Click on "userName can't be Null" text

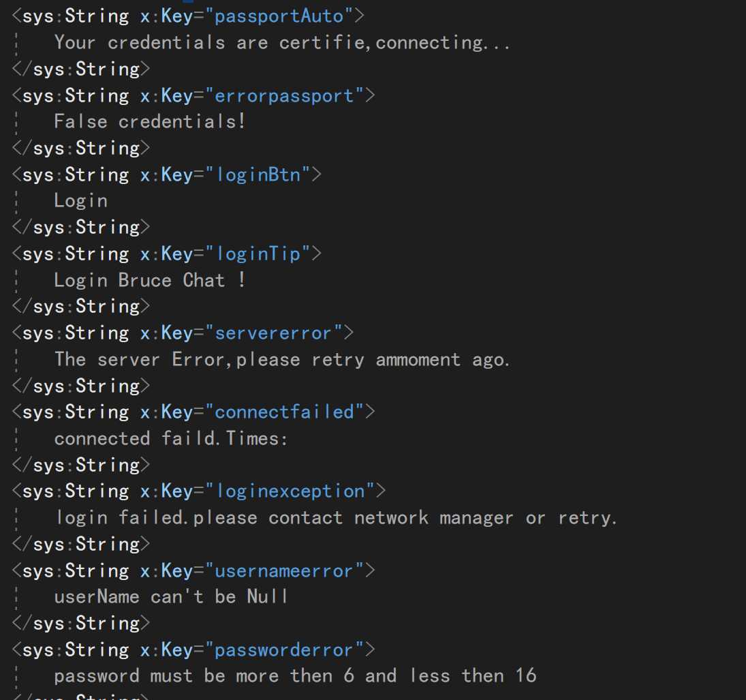[x=170, y=597]
